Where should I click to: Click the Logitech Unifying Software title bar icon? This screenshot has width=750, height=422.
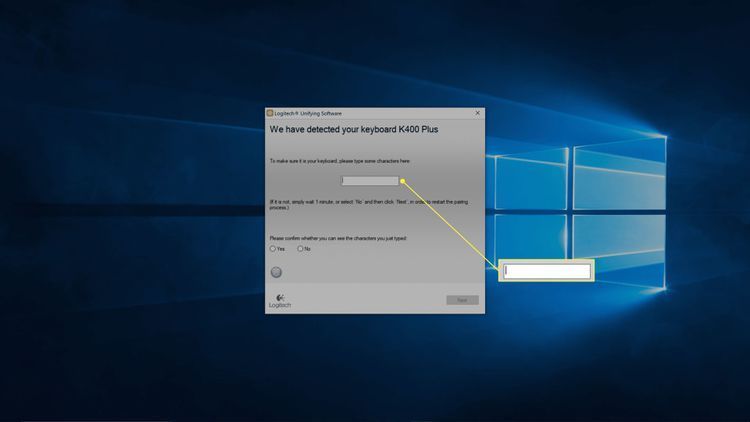pyautogui.click(x=270, y=113)
